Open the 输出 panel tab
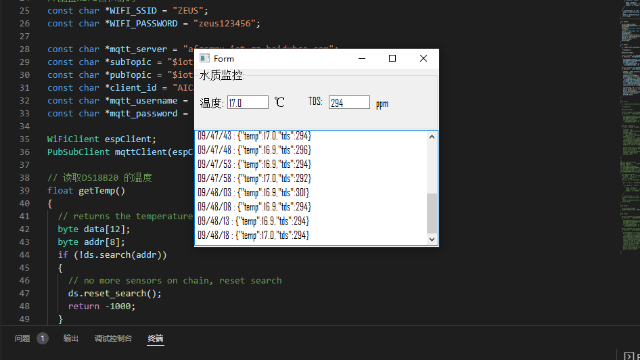This screenshot has height=360, width=640. click(71, 338)
